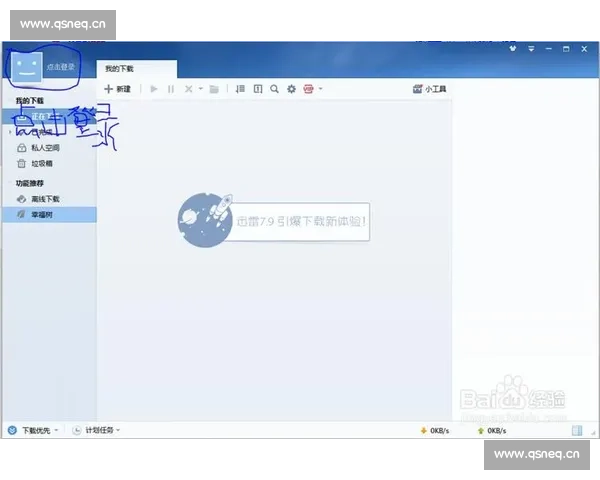
Task: Click the search magnifier icon in toolbar
Action: [x=274, y=89]
